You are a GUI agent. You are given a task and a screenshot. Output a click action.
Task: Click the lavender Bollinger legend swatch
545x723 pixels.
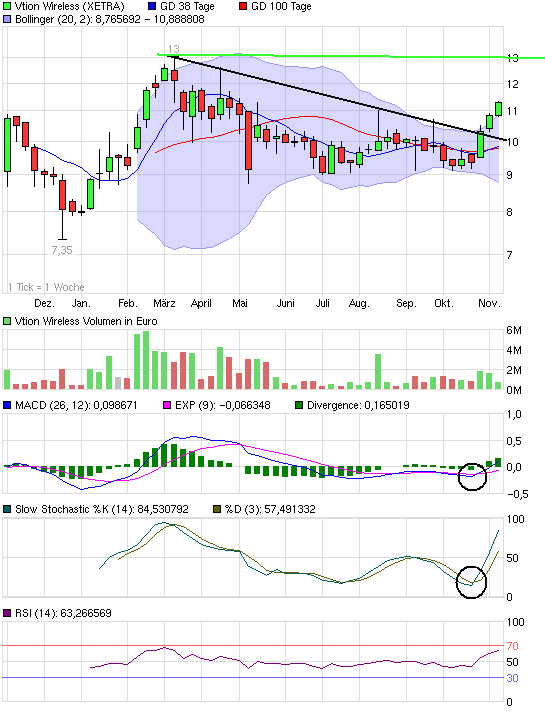coord(7,19)
